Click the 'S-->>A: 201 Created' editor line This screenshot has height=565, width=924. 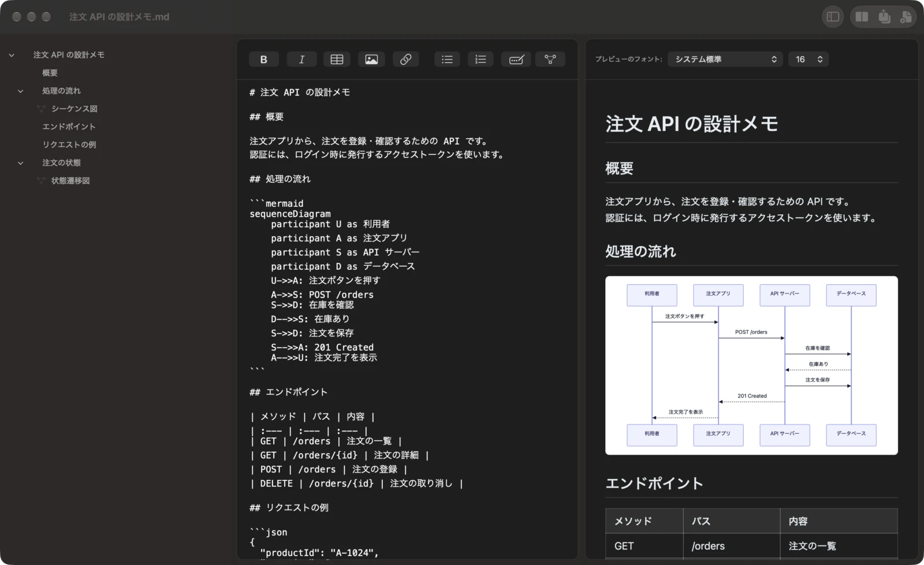(322, 347)
